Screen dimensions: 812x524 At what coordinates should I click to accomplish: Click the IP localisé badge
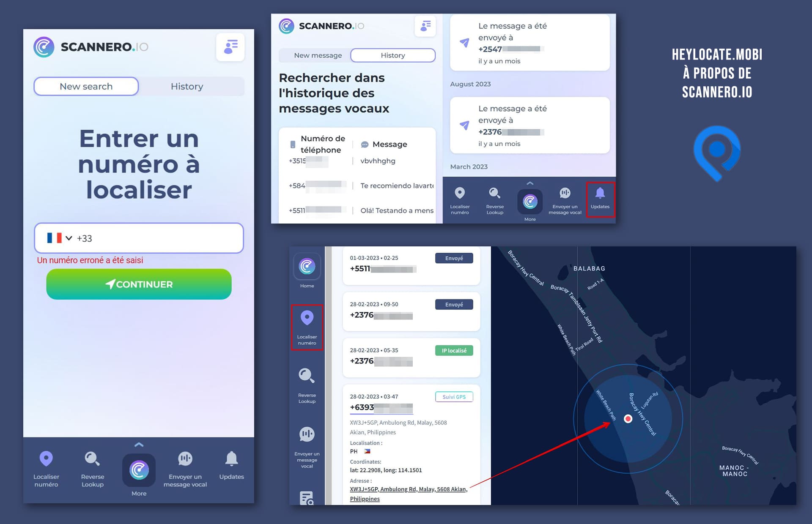click(x=454, y=350)
